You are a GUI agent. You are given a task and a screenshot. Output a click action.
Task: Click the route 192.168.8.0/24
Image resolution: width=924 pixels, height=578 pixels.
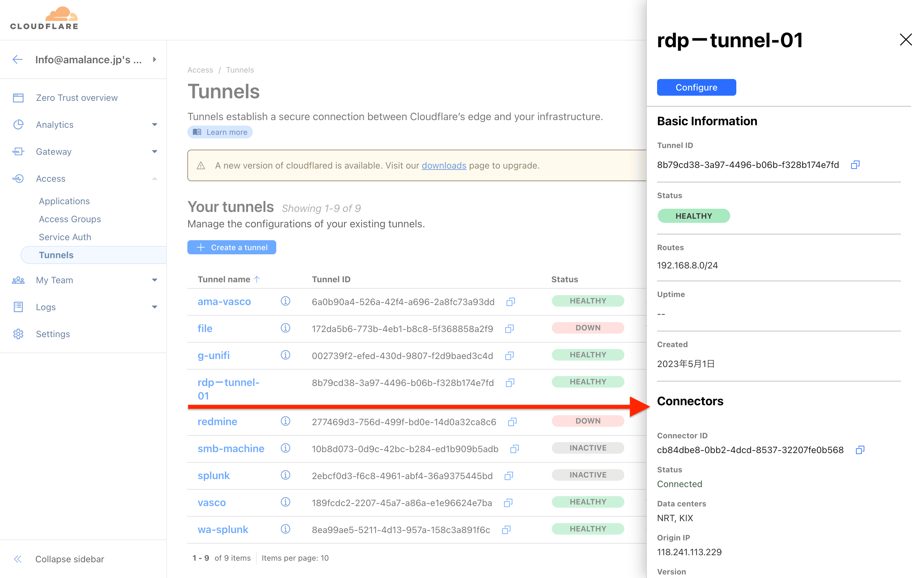click(687, 265)
